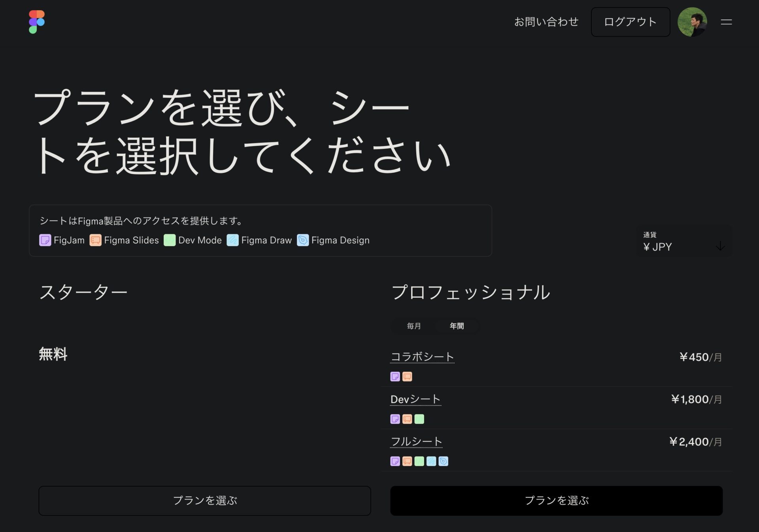Click the ¥450/月 price
This screenshot has height=532, width=759.
pyautogui.click(x=700, y=357)
